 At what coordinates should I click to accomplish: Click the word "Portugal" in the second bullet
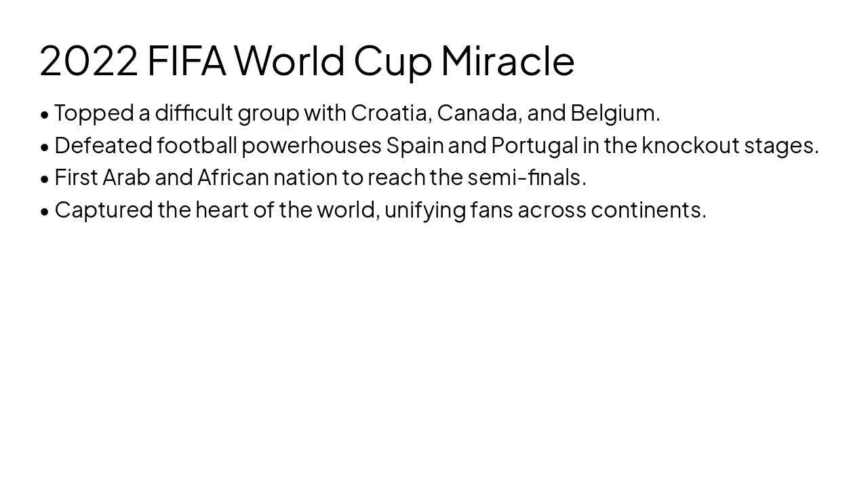[x=534, y=145]
